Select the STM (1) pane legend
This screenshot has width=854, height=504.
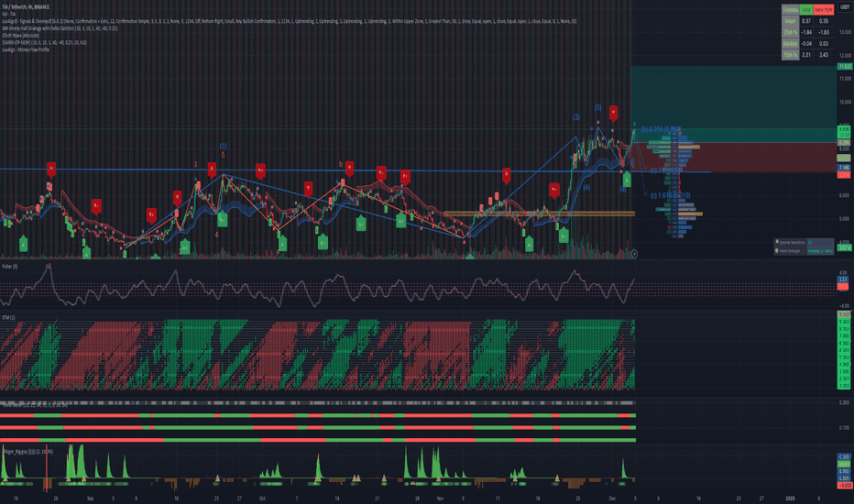8,317
